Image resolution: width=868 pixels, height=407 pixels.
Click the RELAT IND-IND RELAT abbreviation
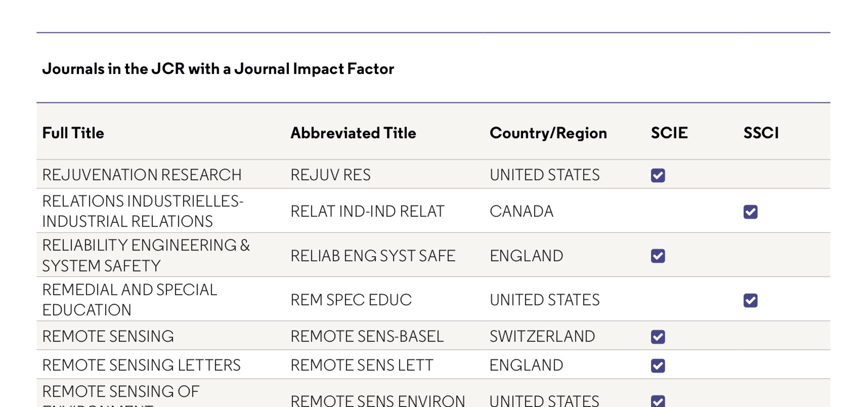coord(367,212)
